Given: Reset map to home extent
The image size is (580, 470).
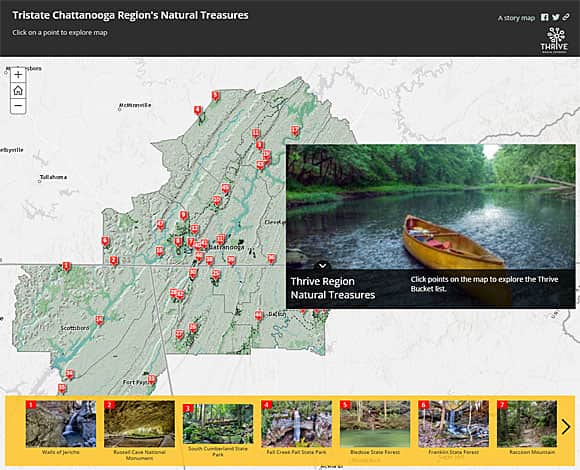Looking at the screenshot, I should [x=18, y=90].
